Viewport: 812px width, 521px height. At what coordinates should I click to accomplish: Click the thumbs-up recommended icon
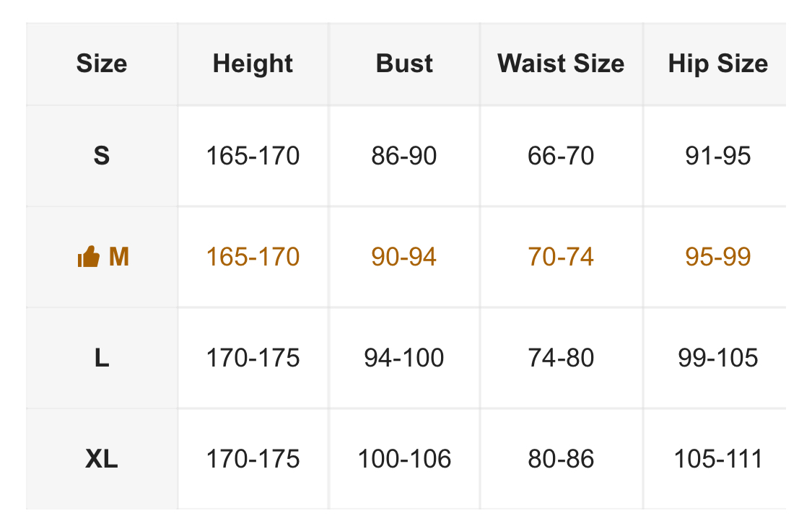(x=88, y=257)
